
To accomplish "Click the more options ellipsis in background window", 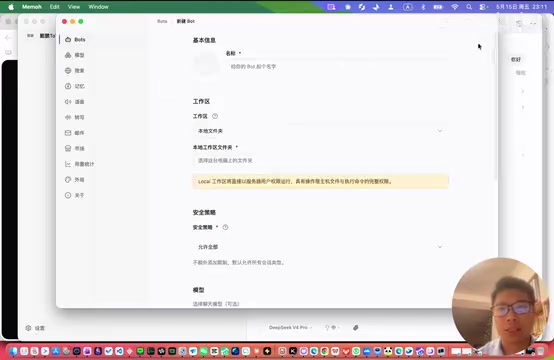I will (533, 23).
